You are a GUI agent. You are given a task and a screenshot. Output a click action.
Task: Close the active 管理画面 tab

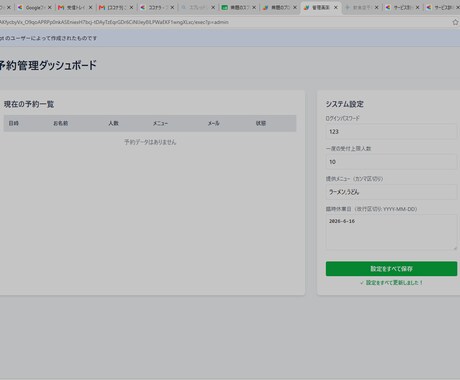coord(336,7)
